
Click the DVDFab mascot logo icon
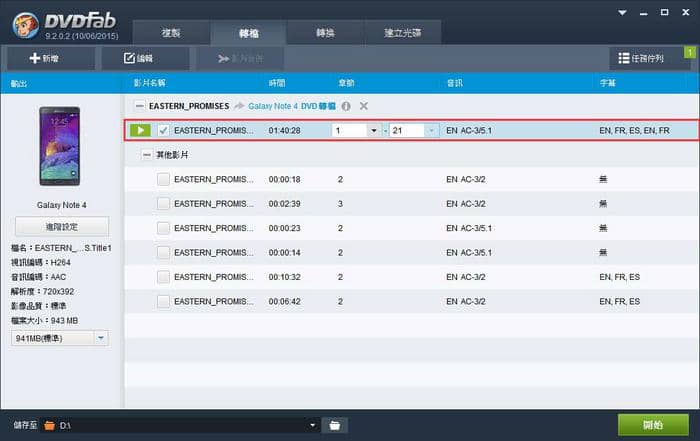tap(25, 25)
